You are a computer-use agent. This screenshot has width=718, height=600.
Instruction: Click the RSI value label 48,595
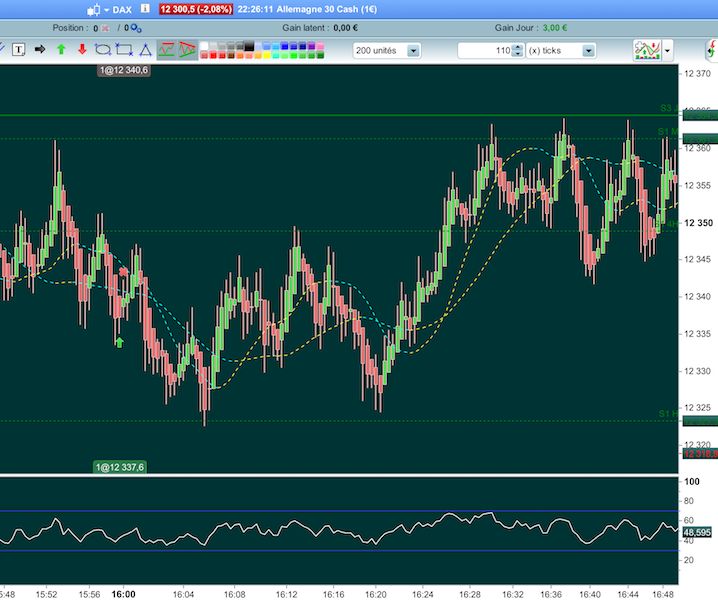697,532
